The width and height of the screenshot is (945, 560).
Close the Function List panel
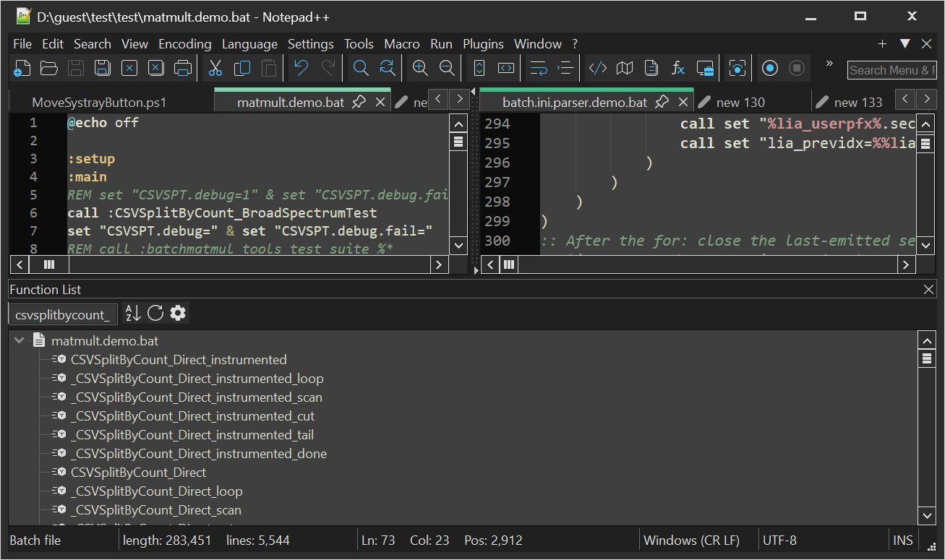click(x=929, y=290)
